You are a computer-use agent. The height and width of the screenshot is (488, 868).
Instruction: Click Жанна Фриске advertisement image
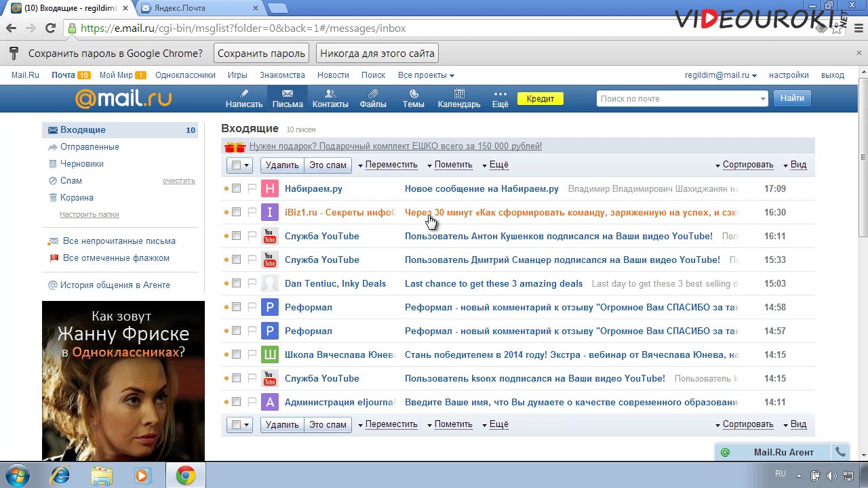click(x=123, y=381)
